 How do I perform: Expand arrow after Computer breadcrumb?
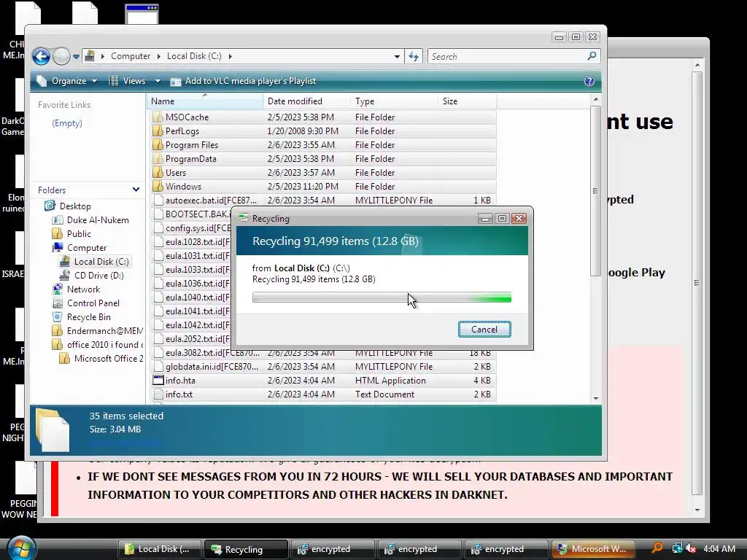click(x=158, y=56)
